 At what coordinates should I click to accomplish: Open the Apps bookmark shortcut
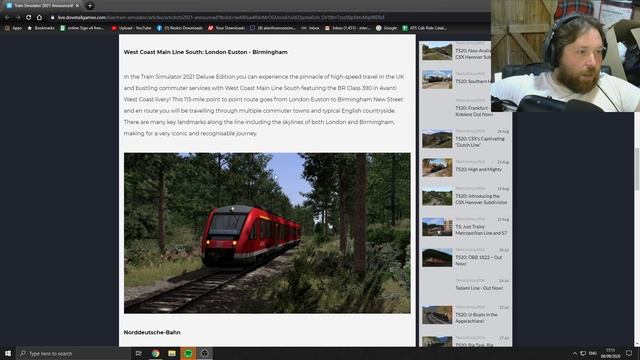tap(13, 28)
